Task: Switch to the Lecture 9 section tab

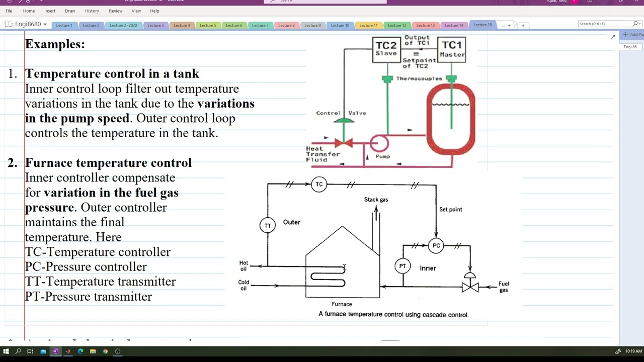Action: click(x=312, y=25)
